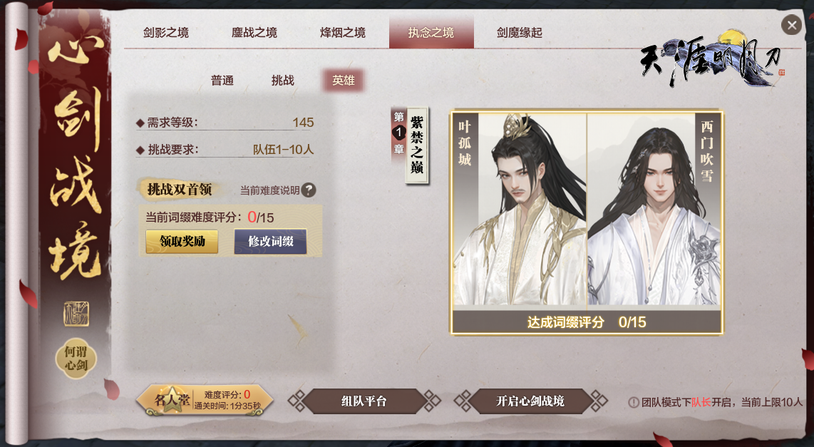Open the 鏖战之境 tab
814x447 pixels.
[x=254, y=33]
